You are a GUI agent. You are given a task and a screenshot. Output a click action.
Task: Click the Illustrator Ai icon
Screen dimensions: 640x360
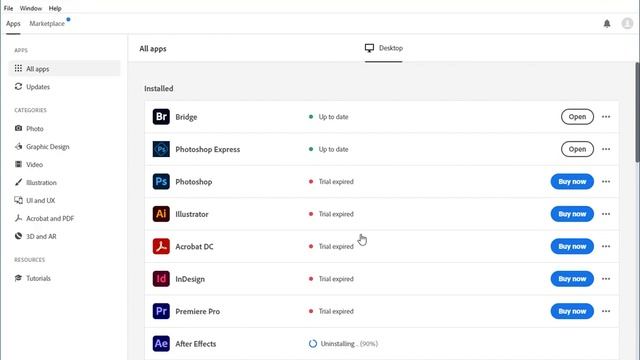point(161,214)
